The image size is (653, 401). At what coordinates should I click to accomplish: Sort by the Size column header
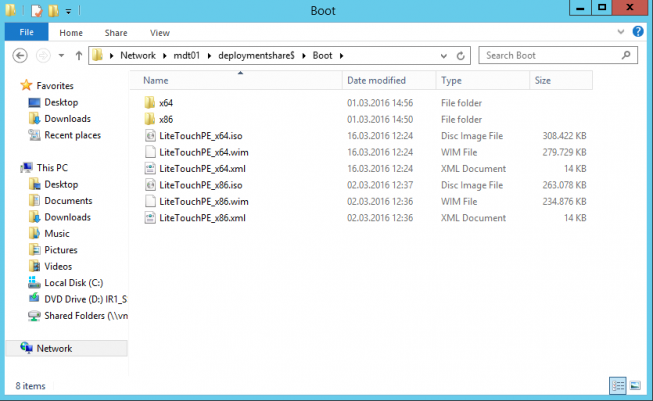[x=561, y=80]
